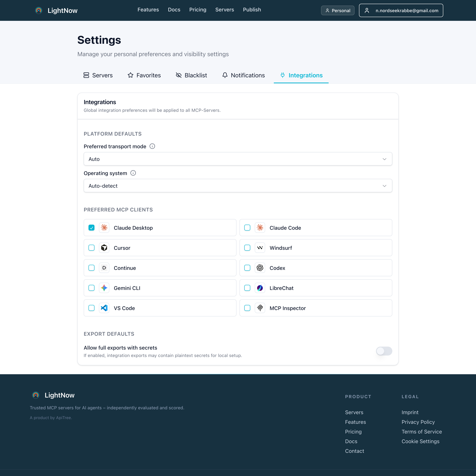Open the Terms of Service link
476x476 pixels.
coord(422,432)
